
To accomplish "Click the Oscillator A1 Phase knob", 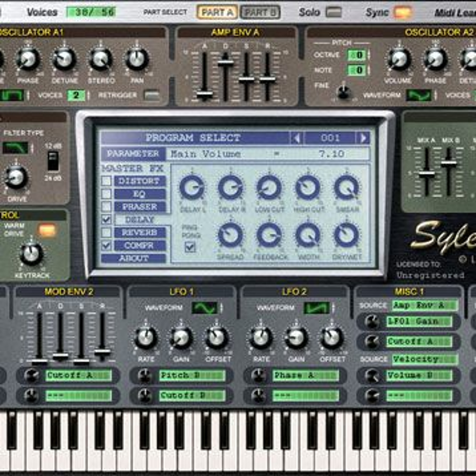I will click(x=28, y=59).
